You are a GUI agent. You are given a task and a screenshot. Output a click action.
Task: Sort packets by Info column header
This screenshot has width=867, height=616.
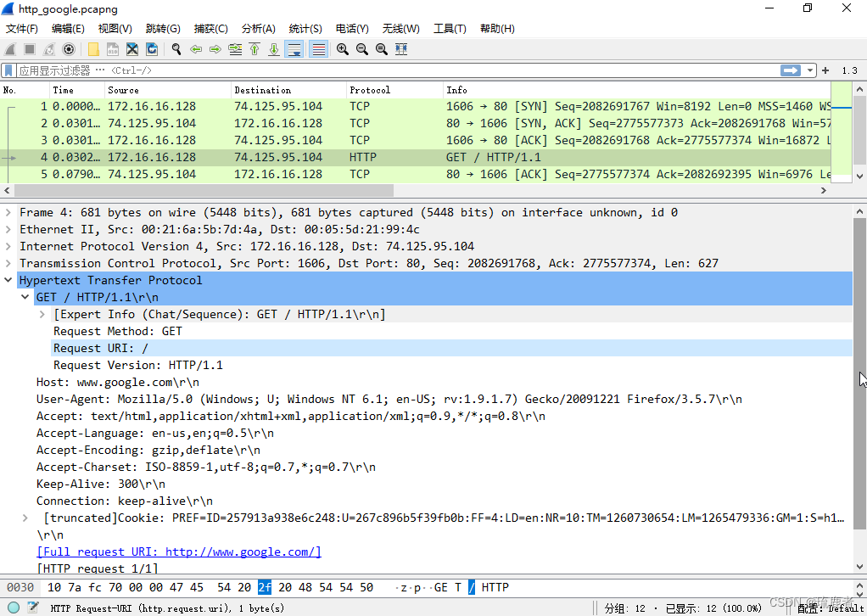coord(637,90)
